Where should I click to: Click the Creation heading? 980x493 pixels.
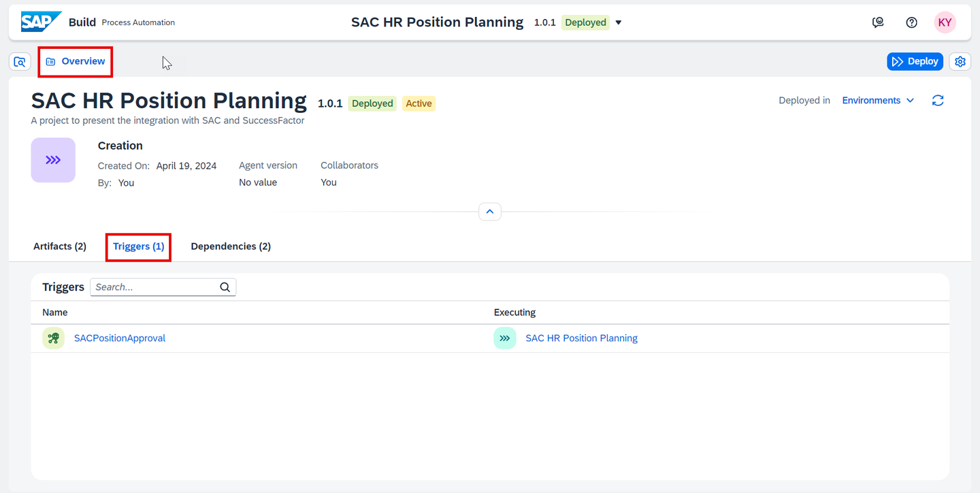tap(120, 146)
